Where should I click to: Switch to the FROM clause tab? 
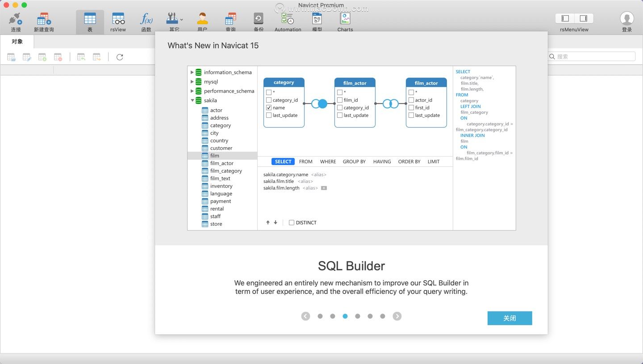[306, 161]
